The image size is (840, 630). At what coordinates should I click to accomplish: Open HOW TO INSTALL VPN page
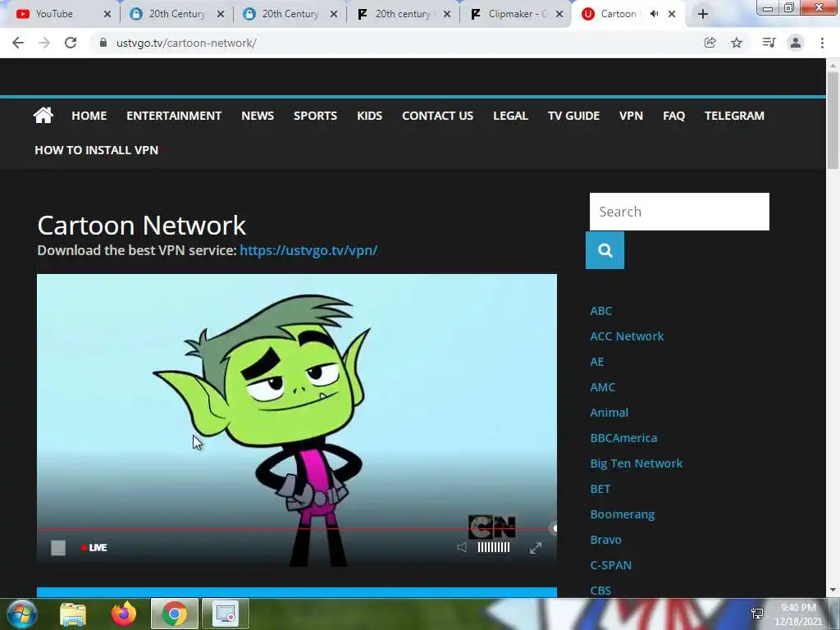pos(97,150)
